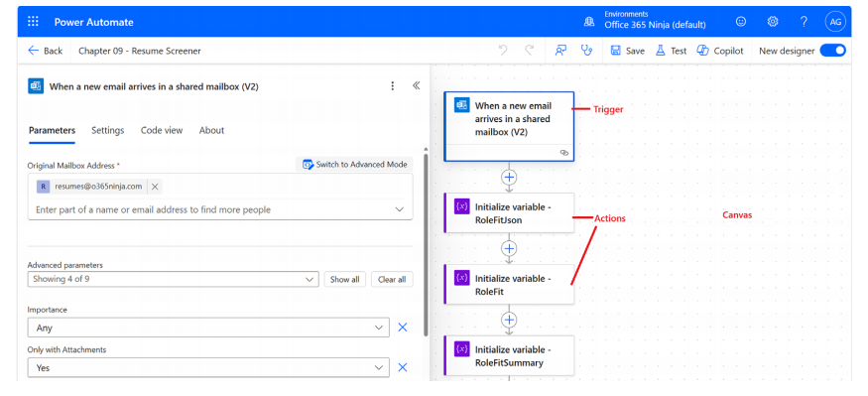Remove the Only with Attachments parameter
868x396 pixels.
(403, 367)
